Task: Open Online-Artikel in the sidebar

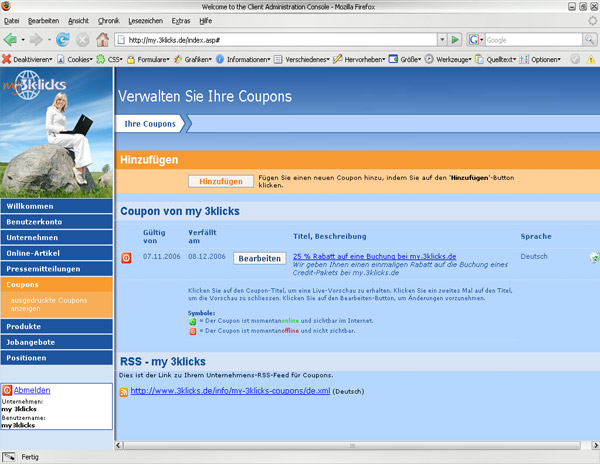Action: (x=57, y=253)
